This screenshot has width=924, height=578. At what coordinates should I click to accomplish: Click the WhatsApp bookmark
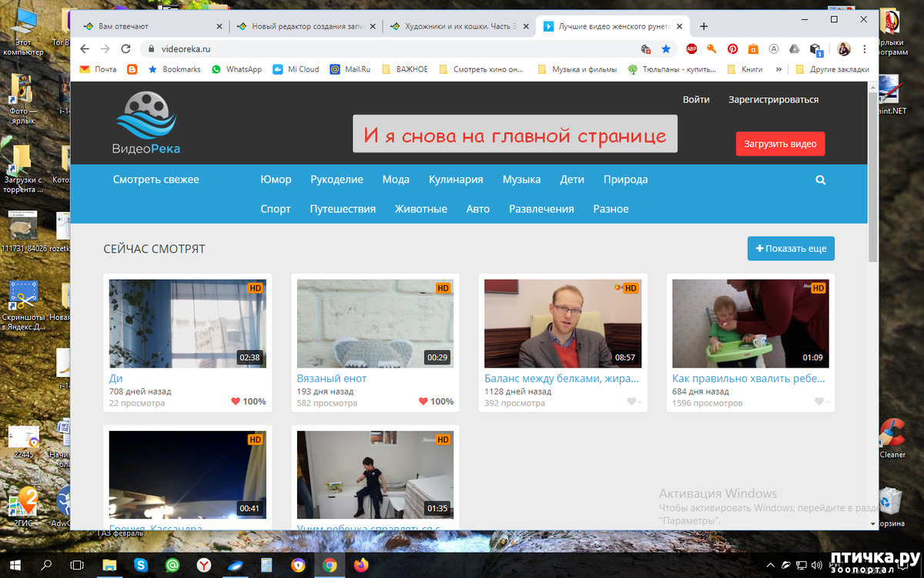pyautogui.click(x=236, y=69)
